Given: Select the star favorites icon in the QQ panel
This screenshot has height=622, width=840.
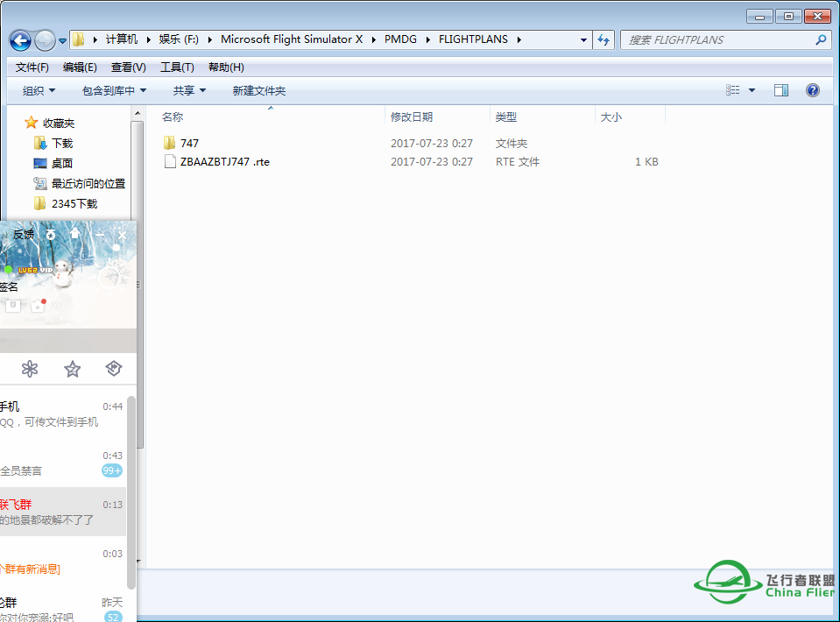Looking at the screenshot, I should 72,369.
